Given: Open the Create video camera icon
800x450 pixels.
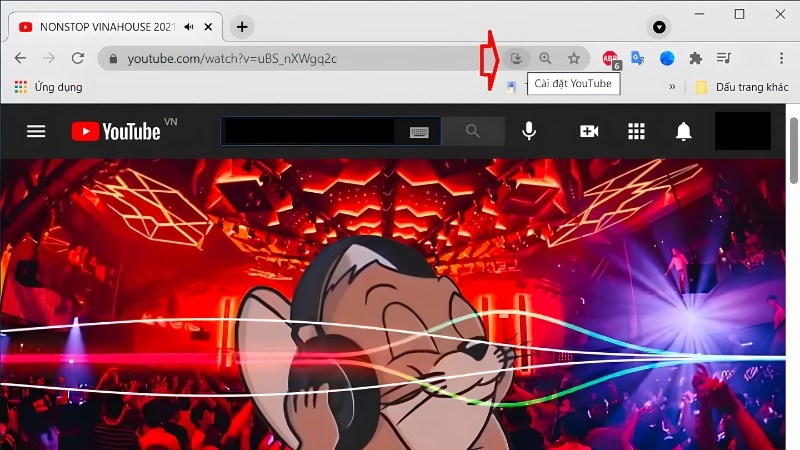Looking at the screenshot, I should 589,132.
